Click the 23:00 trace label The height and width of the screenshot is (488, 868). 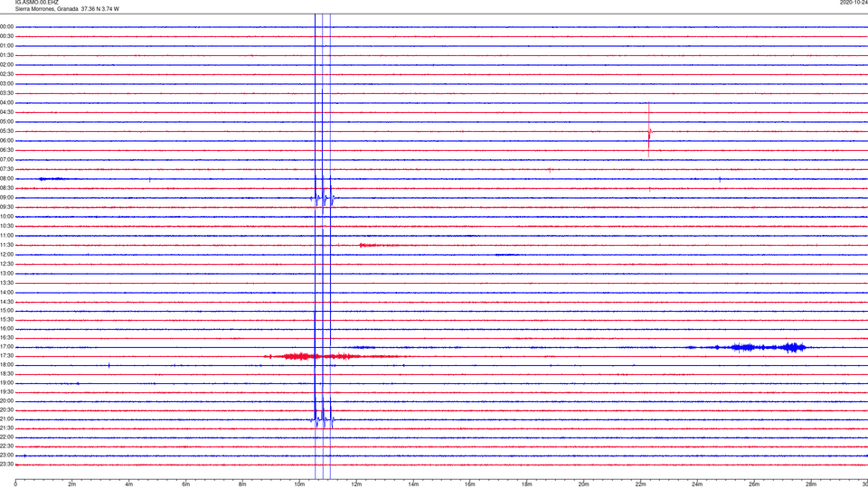[6, 455]
